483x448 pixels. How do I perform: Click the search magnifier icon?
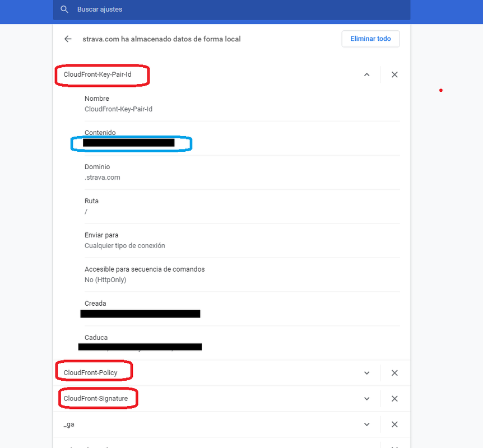[64, 9]
